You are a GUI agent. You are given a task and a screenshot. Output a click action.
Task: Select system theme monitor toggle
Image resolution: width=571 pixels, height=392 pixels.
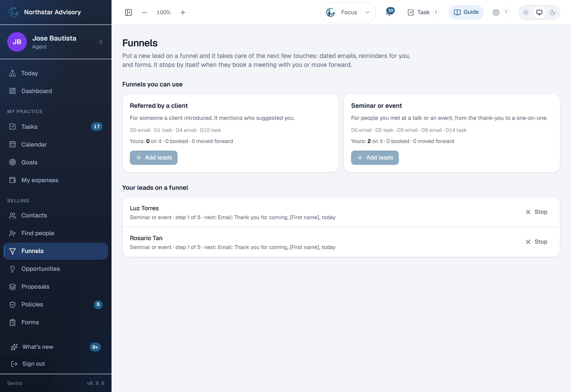tap(539, 12)
